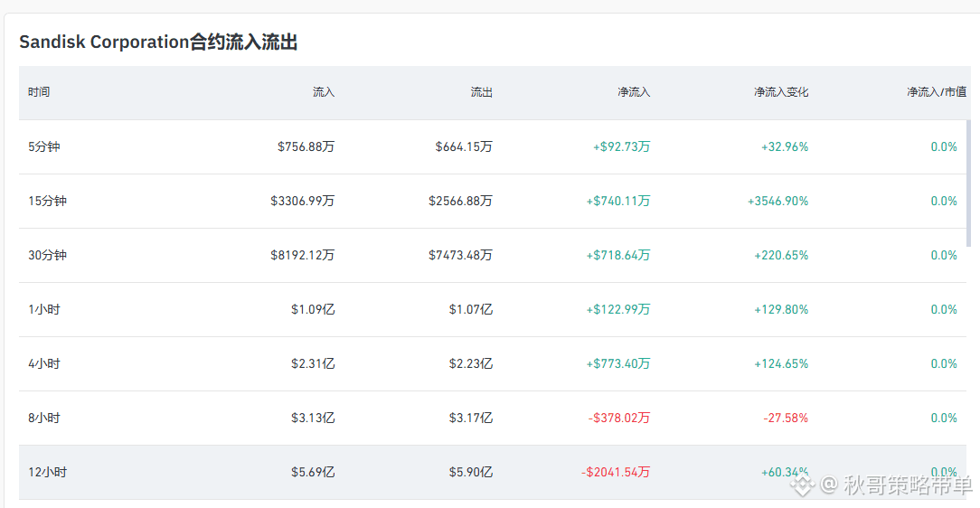Click outflow value $7473.48万

[461, 256]
